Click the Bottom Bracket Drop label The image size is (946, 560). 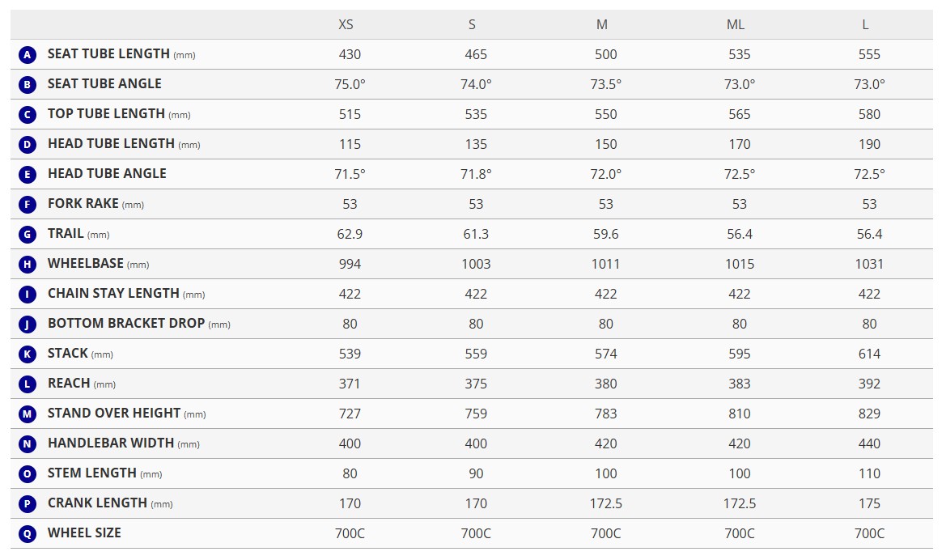click(126, 324)
